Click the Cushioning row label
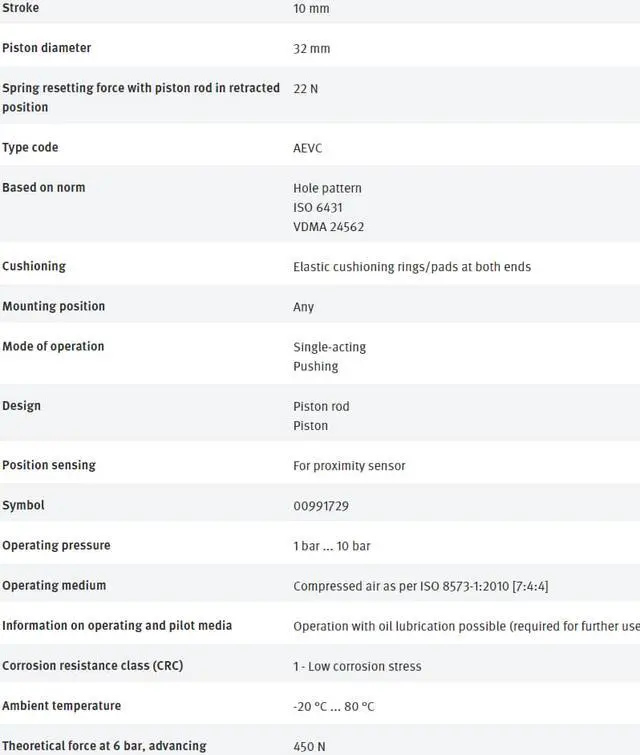Image resolution: width=640 pixels, height=755 pixels. (34, 266)
